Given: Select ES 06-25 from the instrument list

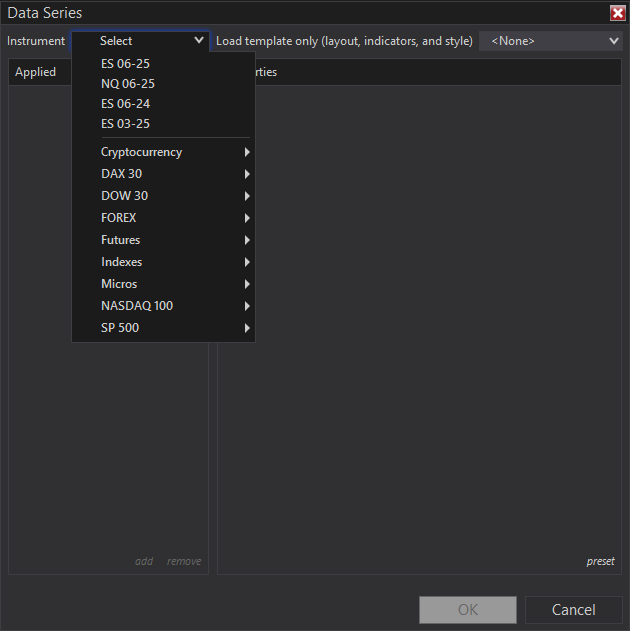Looking at the screenshot, I should point(163,64).
